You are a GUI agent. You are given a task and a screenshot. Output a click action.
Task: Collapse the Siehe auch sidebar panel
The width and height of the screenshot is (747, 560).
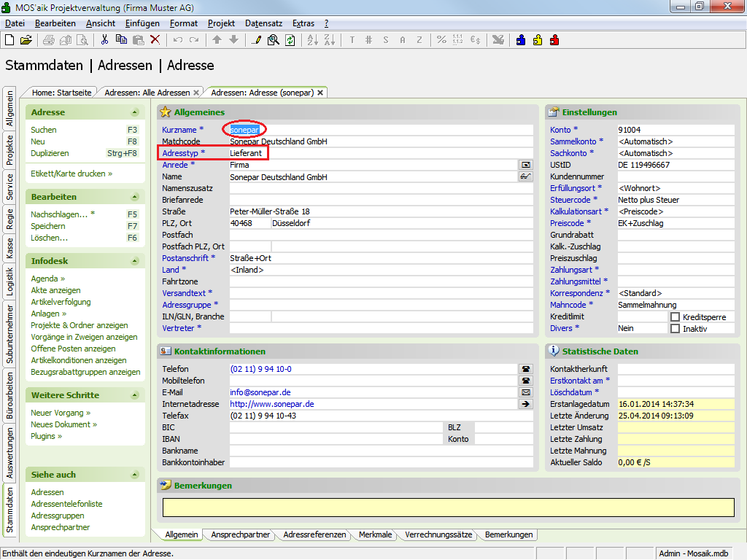135,474
